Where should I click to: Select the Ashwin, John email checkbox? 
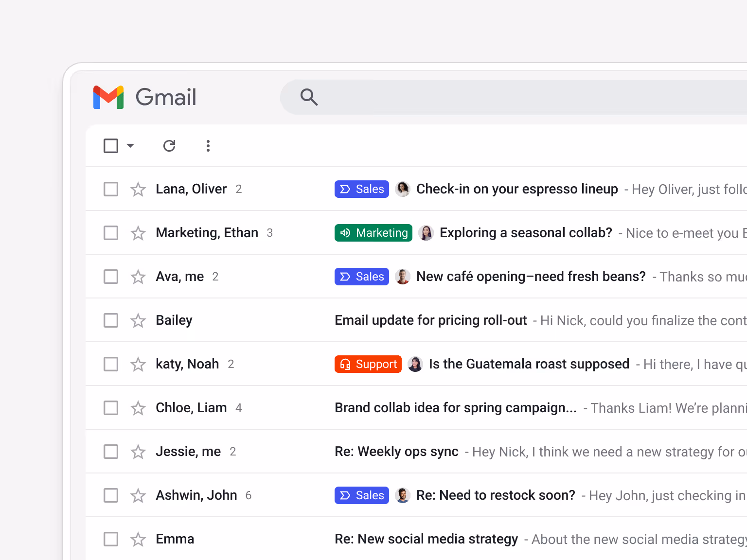(111, 495)
